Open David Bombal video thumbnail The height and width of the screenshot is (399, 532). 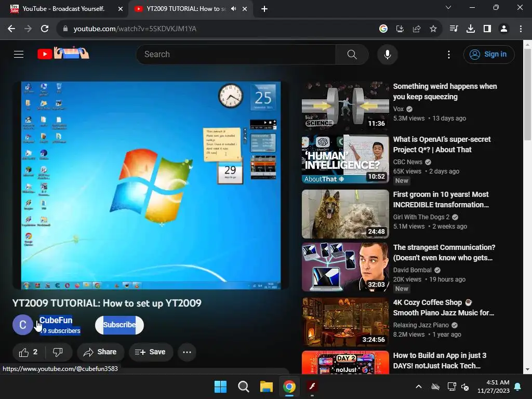[345, 267]
